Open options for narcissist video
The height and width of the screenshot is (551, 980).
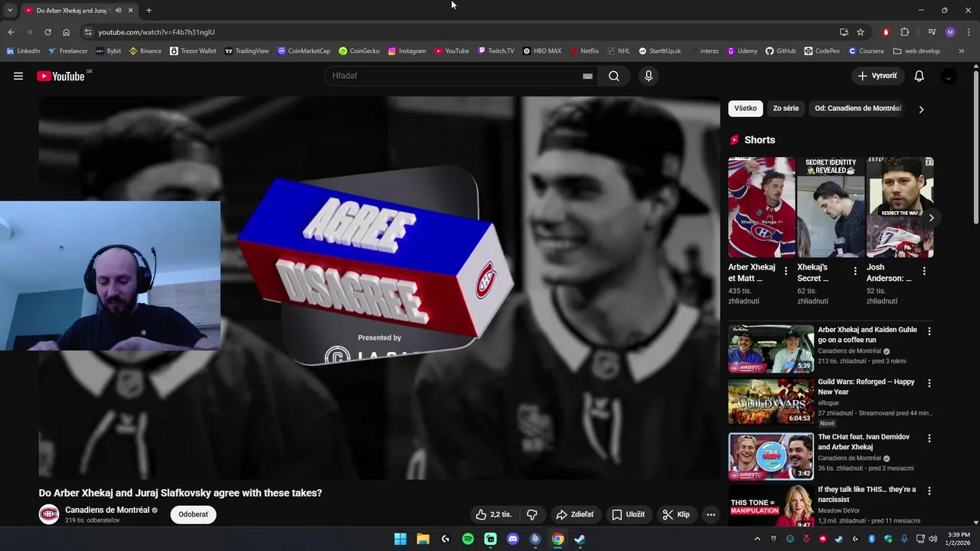point(929,491)
